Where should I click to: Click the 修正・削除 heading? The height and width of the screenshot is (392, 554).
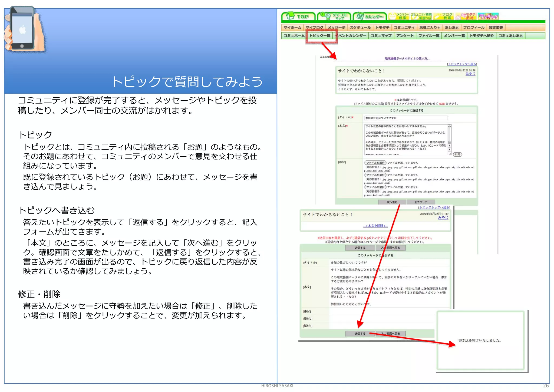pos(39,294)
